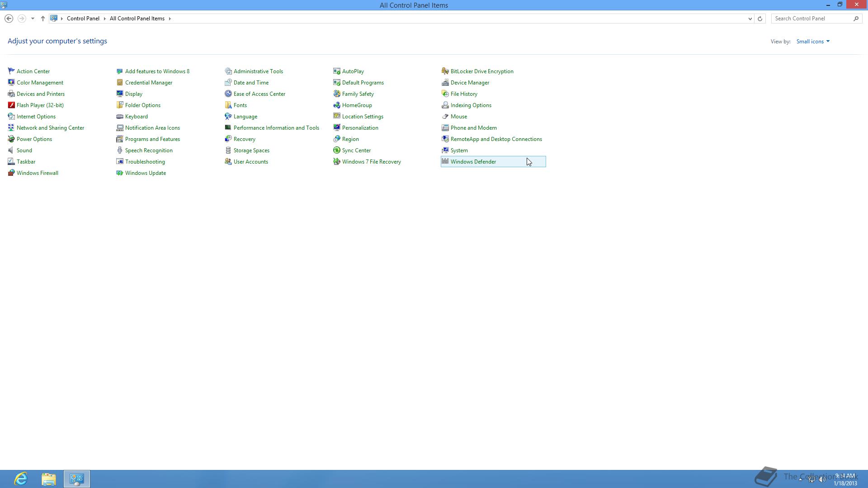Click the Keyboard icon
This screenshot has height=488, width=868.
click(x=120, y=116)
